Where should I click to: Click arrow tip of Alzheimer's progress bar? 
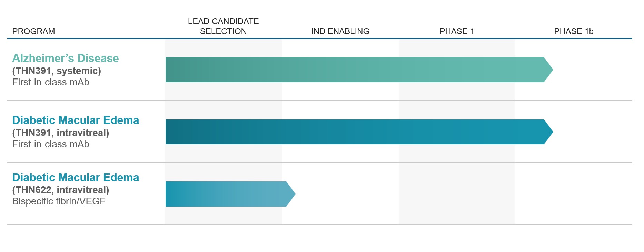tap(548, 70)
